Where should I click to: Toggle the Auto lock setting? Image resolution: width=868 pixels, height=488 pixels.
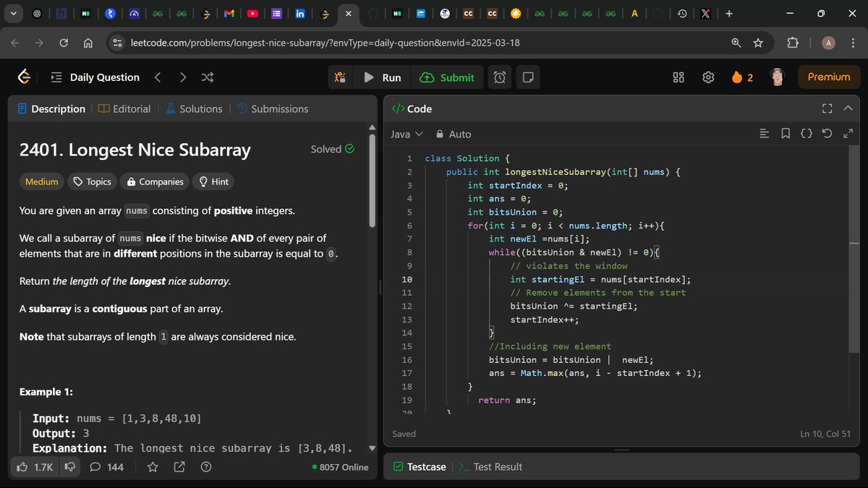454,134
